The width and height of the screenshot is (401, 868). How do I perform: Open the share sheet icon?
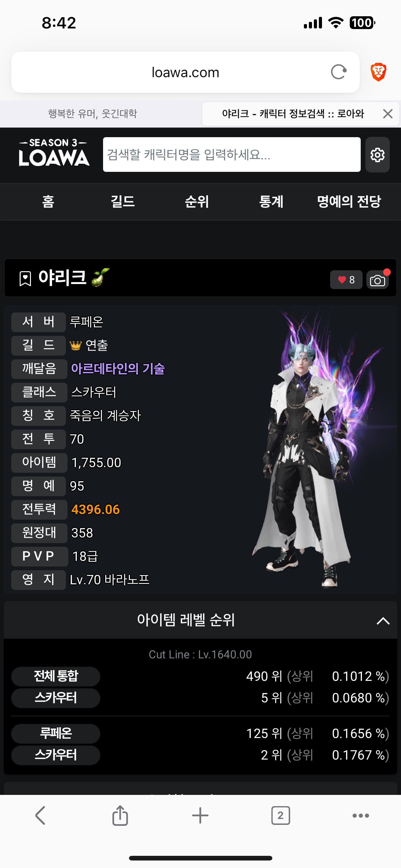[120, 816]
